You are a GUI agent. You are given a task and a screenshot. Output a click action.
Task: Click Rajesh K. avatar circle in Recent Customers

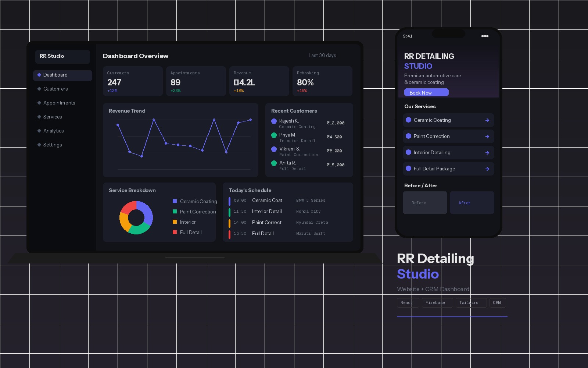pyautogui.click(x=274, y=121)
